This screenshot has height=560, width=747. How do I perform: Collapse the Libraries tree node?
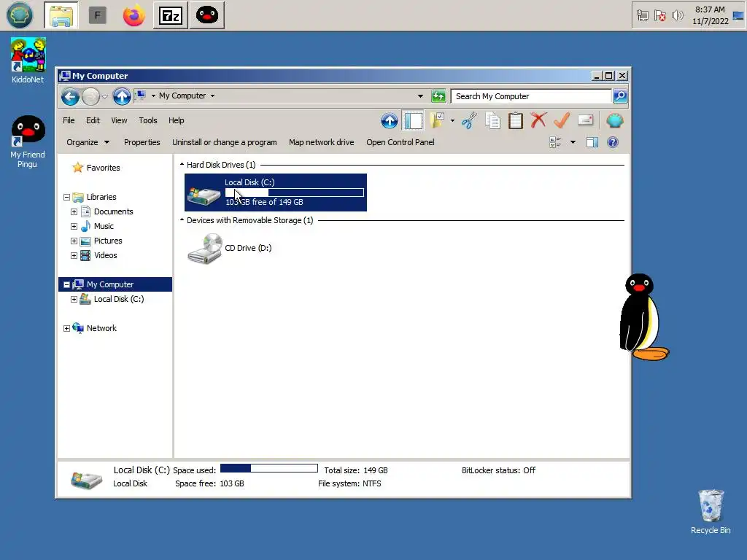click(x=66, y=197)
